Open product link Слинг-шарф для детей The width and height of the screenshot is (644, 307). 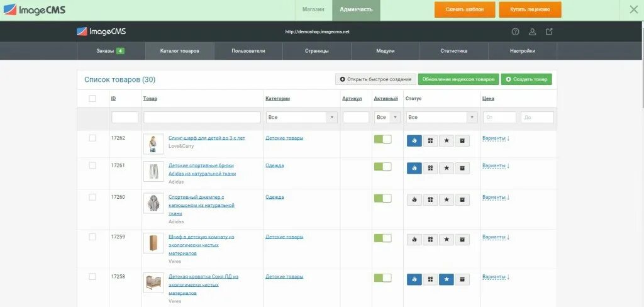click(206, 138)
